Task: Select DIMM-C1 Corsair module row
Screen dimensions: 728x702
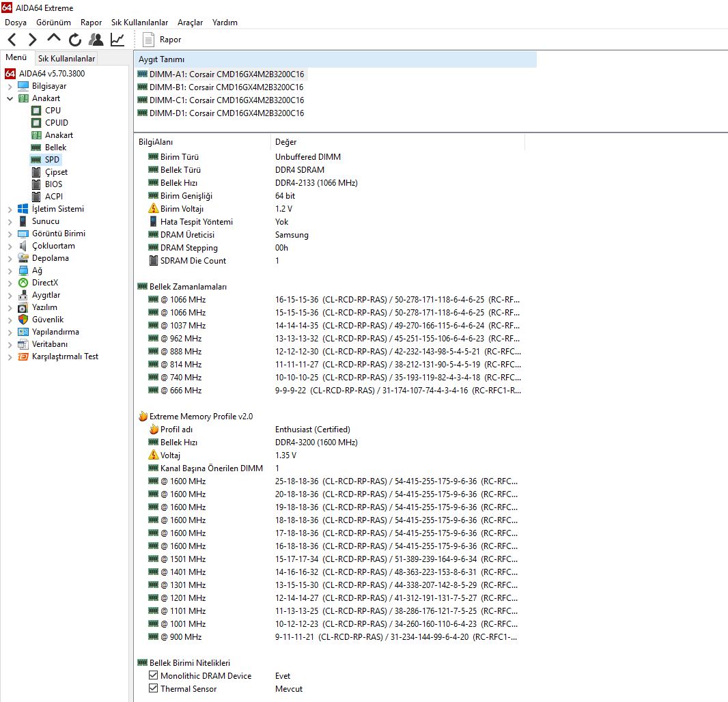Action: pyautogui.click(x=221, y=100)
